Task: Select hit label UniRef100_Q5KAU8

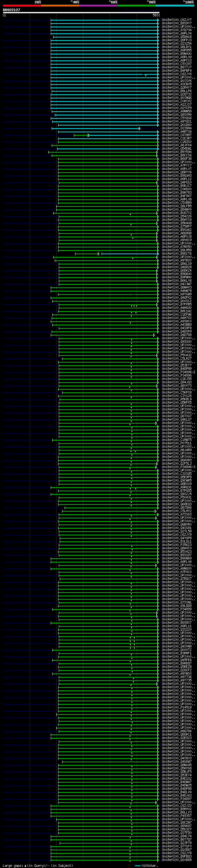Action: (x=177, y=224)
